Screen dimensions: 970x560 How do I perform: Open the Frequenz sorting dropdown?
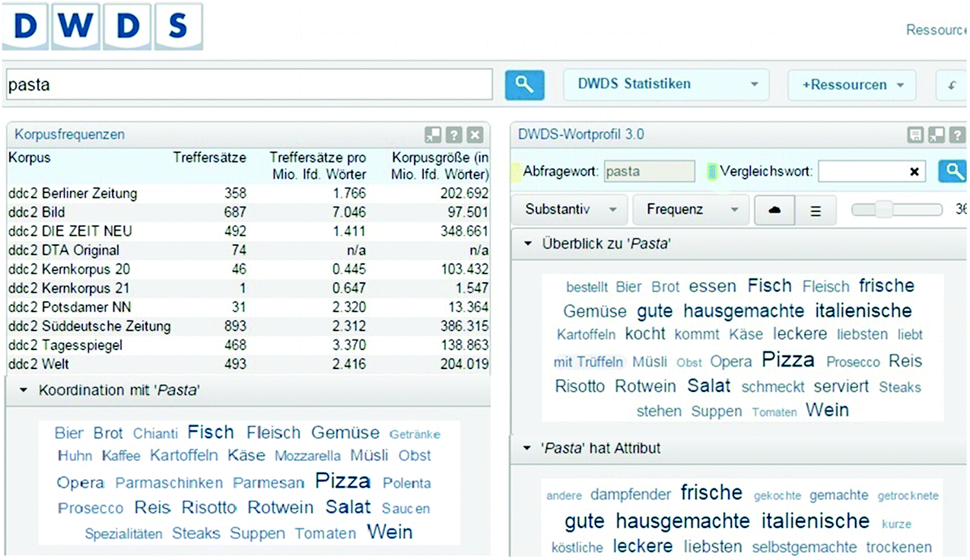click(691, 210)
